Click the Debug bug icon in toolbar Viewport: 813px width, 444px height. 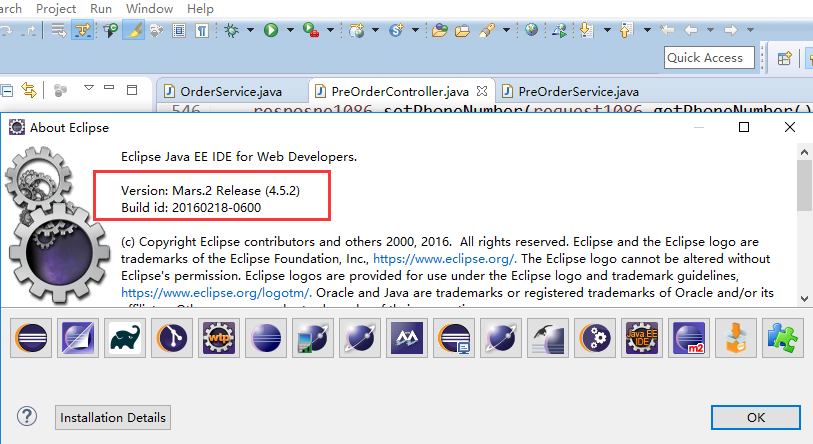[x=231, y=31]
